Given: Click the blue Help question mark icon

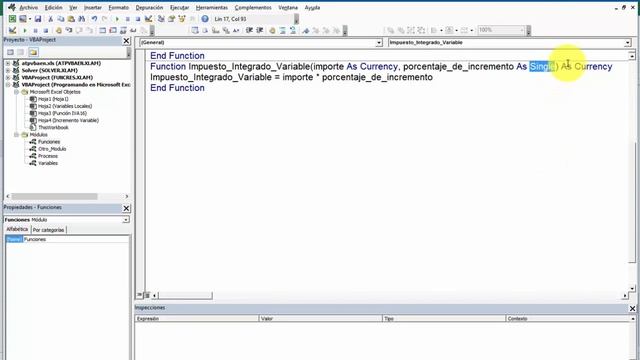Looking at the screenshot, I should pyautogui.click(x=205, y=19).
